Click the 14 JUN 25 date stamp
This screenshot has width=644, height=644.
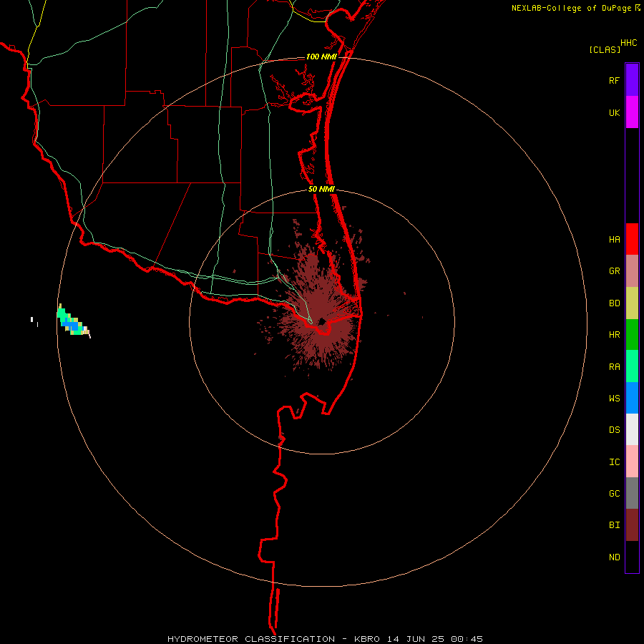point(416,639)
